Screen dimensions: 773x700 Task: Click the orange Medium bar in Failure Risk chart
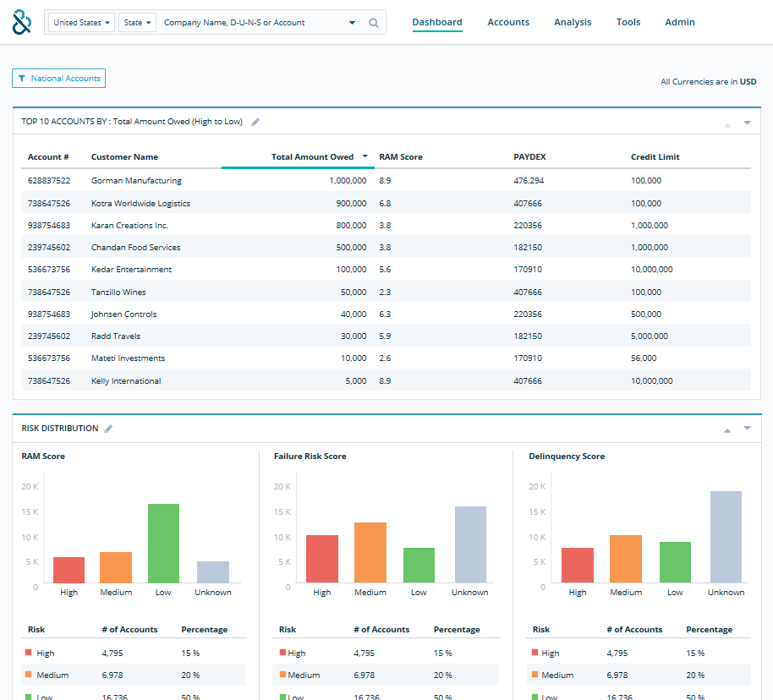(x=370, y=553)
